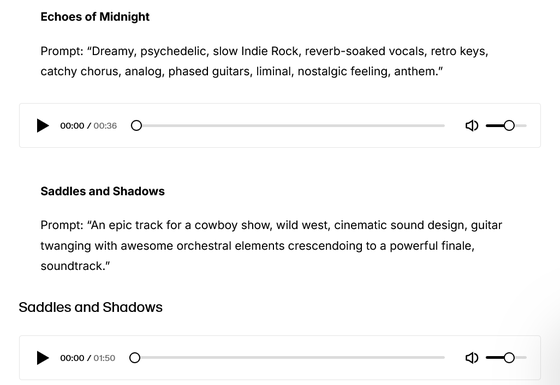The height and width of the screenshot is (385, 560).
Task: Click the Dreamy, psychedelic Indie Rock prompt text
Action: [x=264, y=61]
